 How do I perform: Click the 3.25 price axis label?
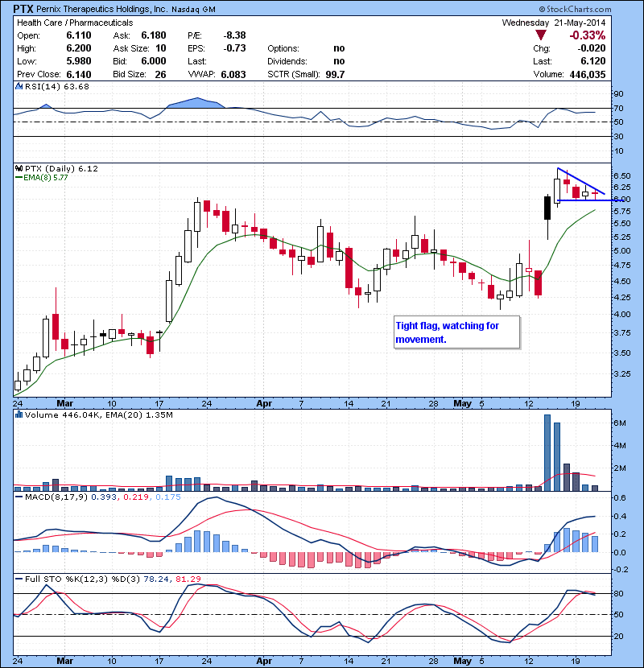click(623, 373)
